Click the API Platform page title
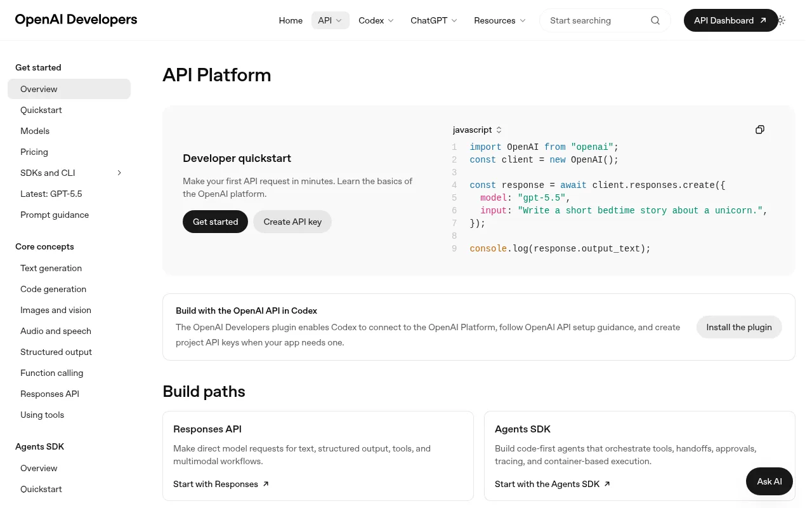This screenshot has width=812, height=508. click(x=217, y=75)
